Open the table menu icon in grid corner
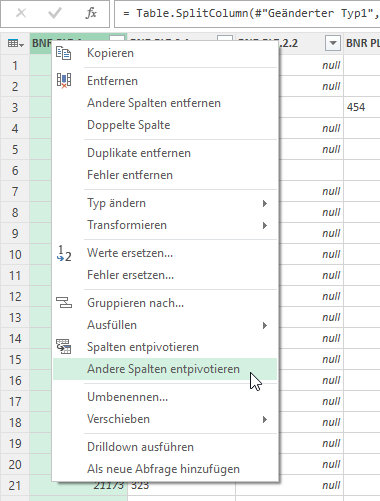 click(x=15, y=43)
